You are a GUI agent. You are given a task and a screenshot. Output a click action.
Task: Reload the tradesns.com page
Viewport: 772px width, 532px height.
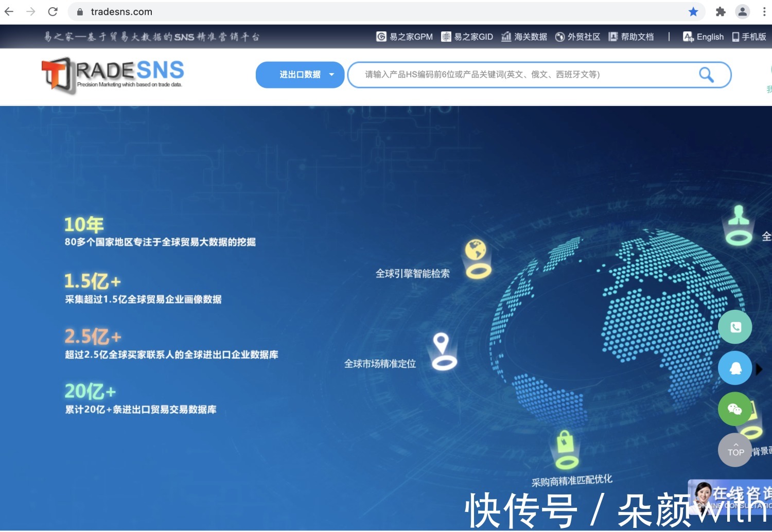[52, 11]
